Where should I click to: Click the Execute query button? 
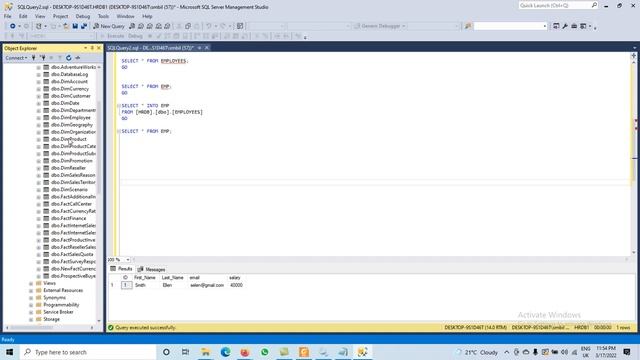point(112,36)
